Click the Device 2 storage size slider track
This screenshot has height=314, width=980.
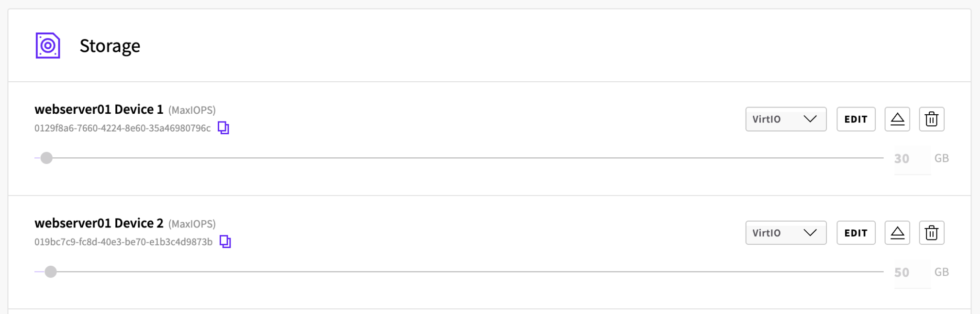(x=431, y=271)
